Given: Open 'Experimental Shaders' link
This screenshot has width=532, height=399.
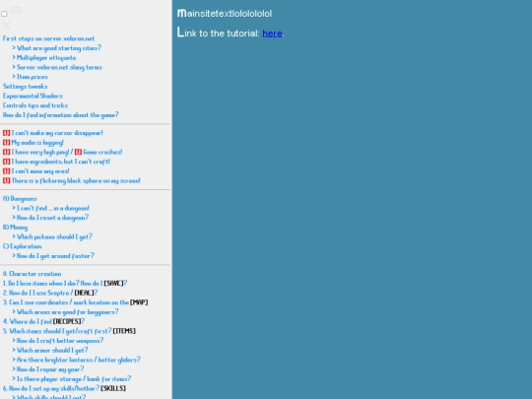Looking at the screenshot, I should 33,96.
